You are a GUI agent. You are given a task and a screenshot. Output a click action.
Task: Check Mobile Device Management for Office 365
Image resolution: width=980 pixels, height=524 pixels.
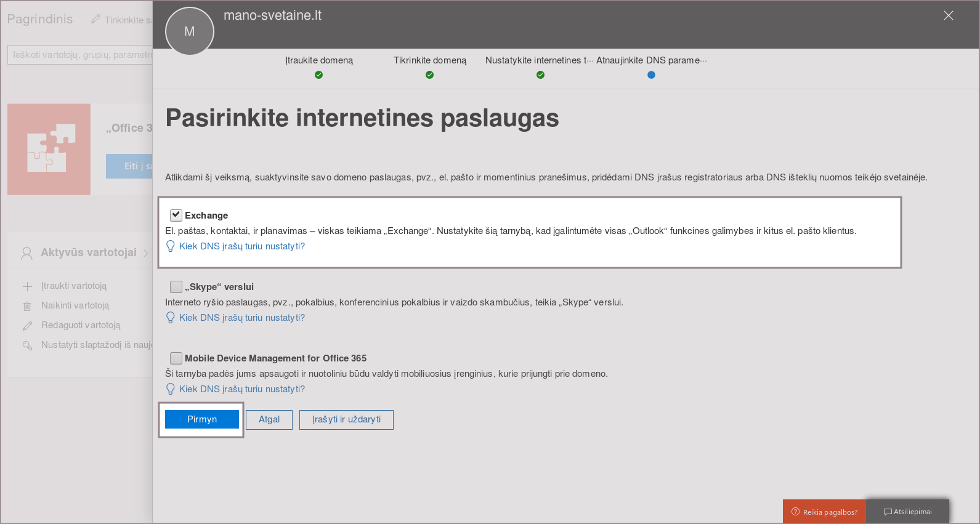[x=176, y=358]
